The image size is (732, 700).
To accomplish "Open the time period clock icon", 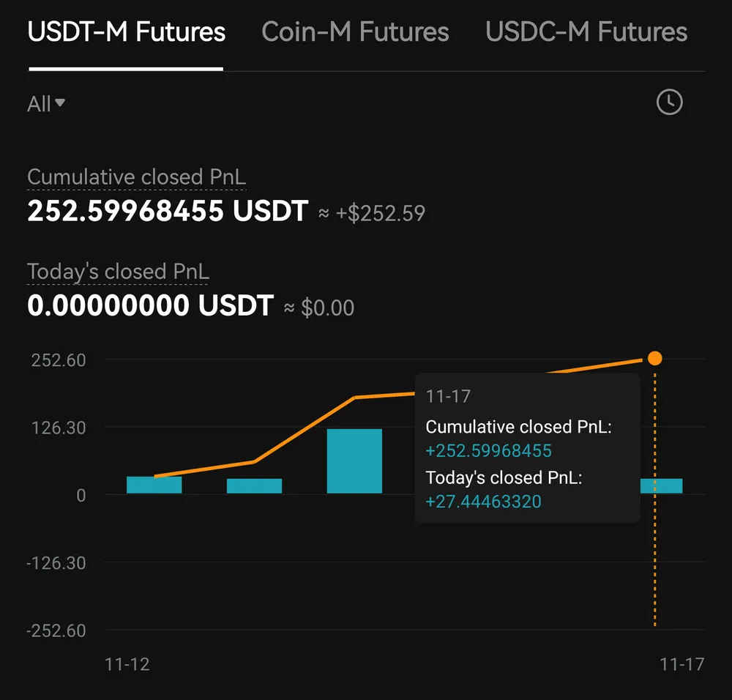I will (670, 102).
